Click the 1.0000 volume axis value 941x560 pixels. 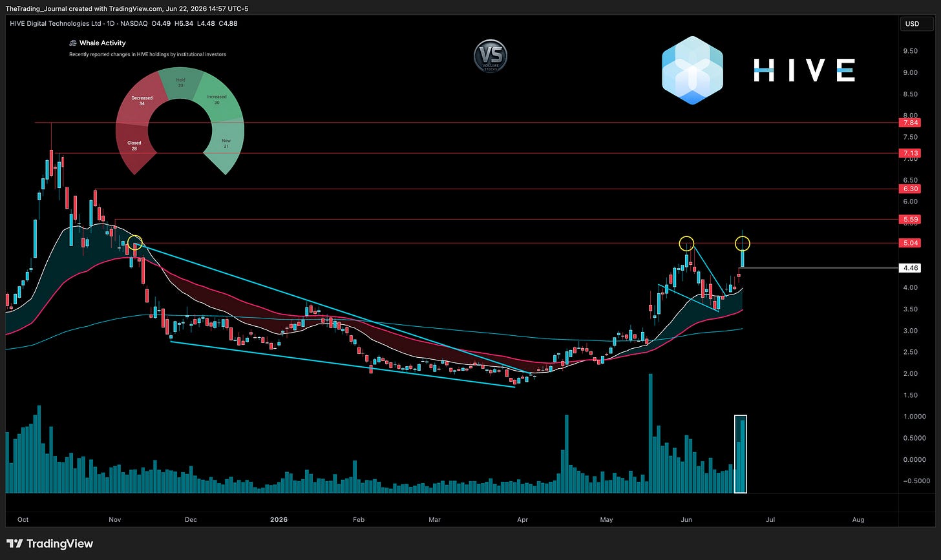tap(916, 417)
